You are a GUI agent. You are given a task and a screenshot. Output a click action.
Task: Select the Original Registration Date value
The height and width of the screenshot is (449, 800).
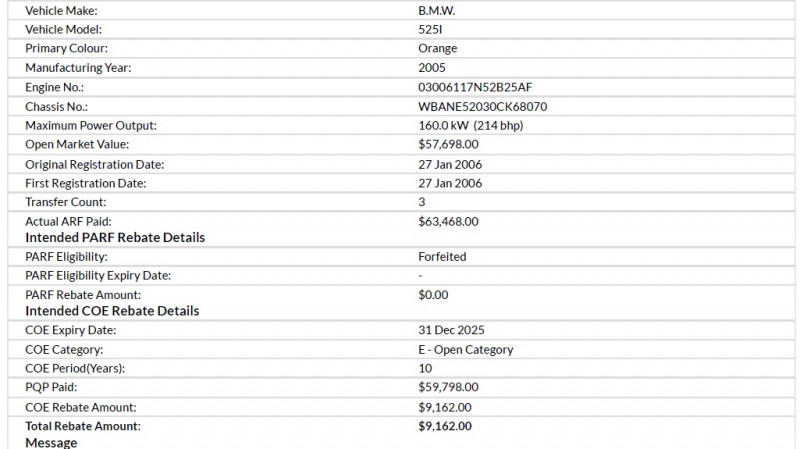450,164
